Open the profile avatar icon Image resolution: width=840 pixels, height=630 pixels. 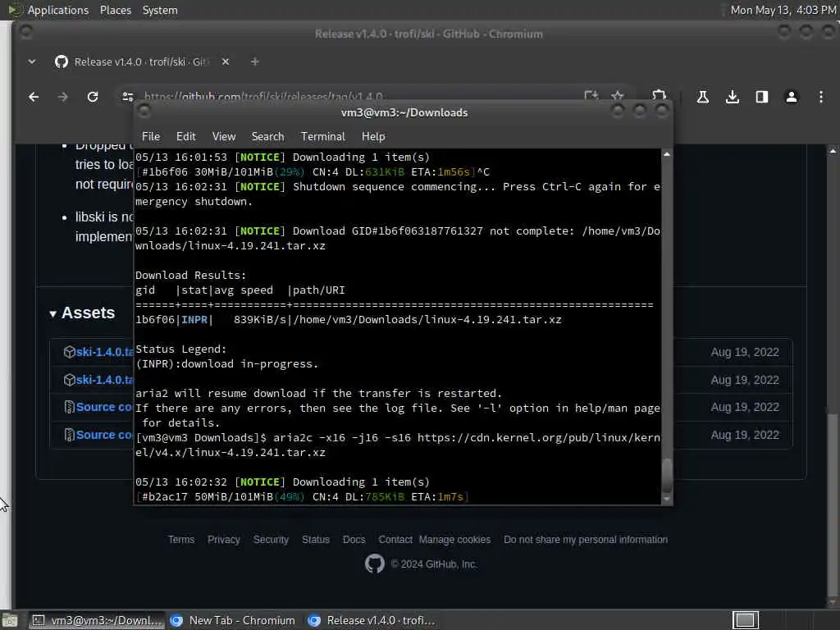(792, 97)
